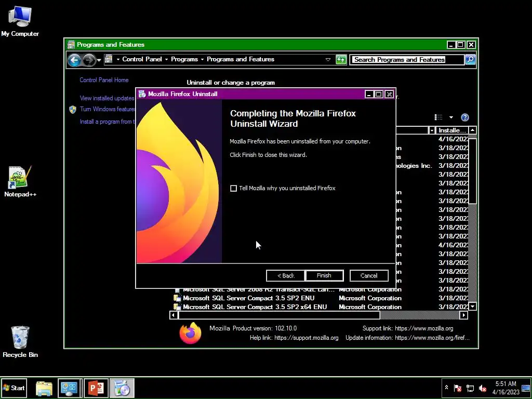Screen dimensions: 532x399
Task: Click the list scroll down arrow
Action: (472, 307)
